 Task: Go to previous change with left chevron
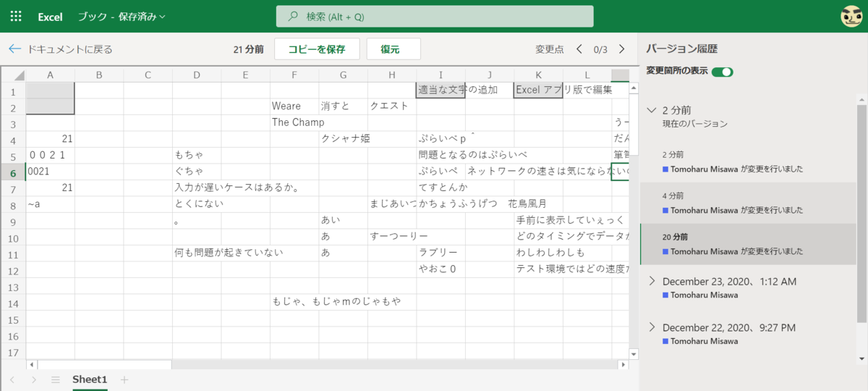click(x=579, y=49)
